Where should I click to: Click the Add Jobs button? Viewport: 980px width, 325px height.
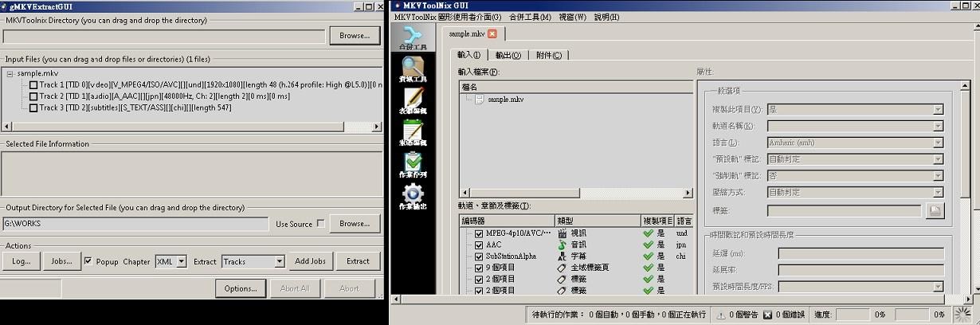point(310,261)
